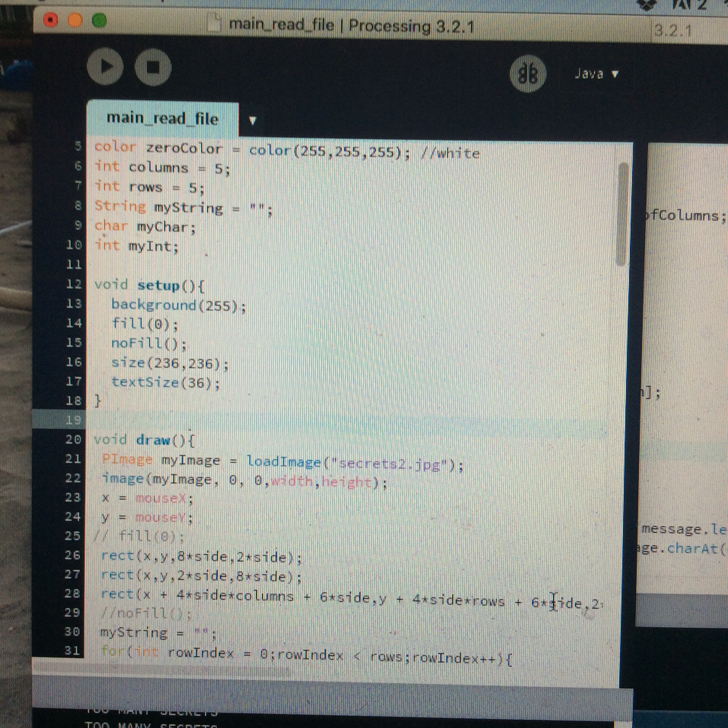Click the window title 'main_read_file | Processing 3.2.1'
This screenshot has width=728, height=728.
(x=351, y=26)
